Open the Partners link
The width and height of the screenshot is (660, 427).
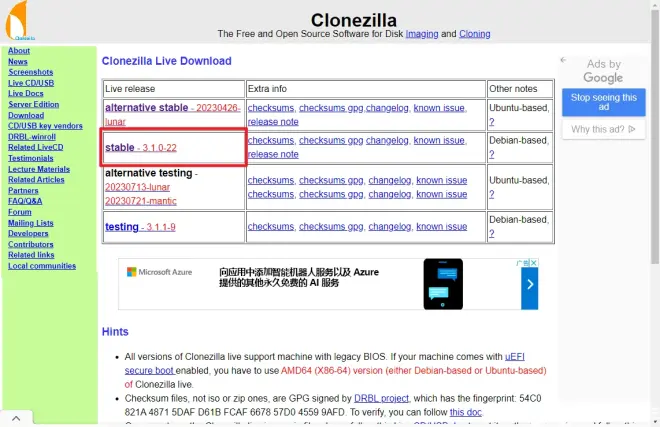pos(23,191)
